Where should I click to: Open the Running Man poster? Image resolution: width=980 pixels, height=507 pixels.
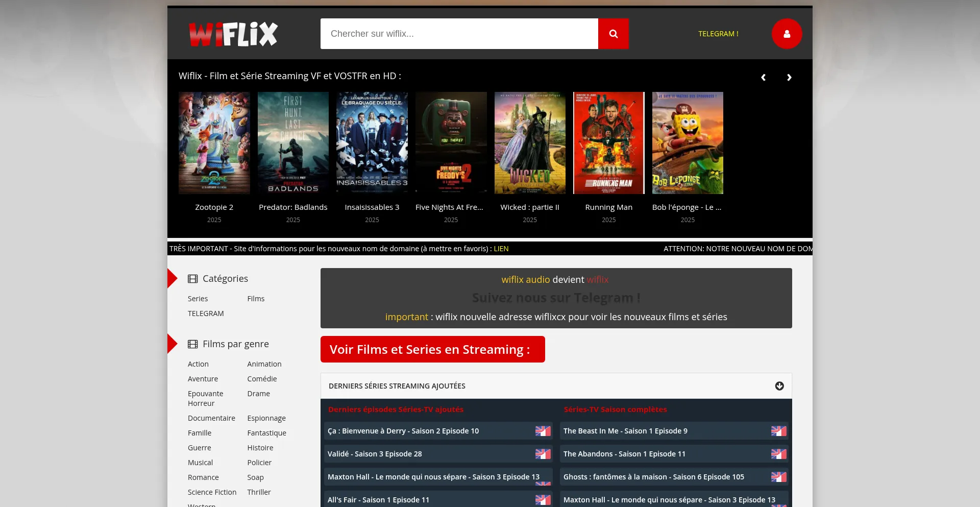609,143
